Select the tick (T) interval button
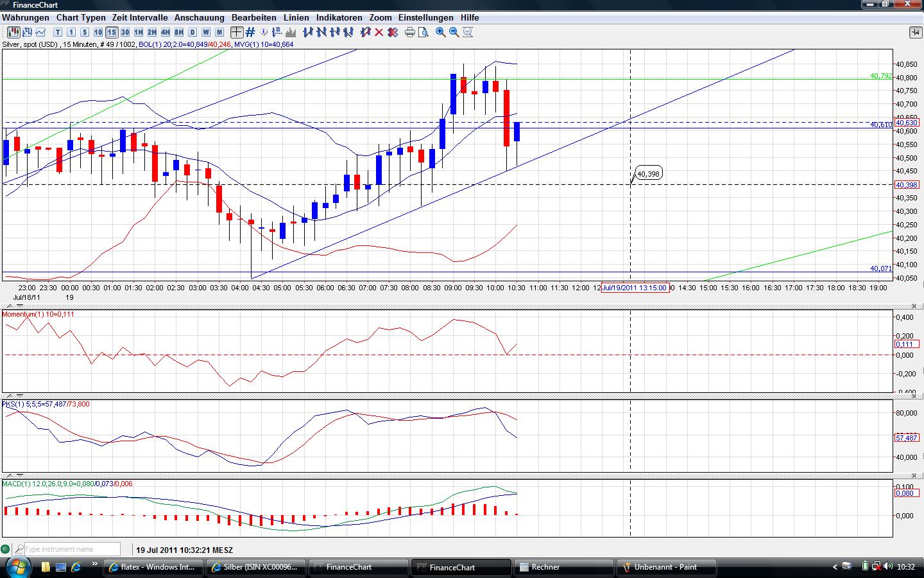 tap(58, 32)
